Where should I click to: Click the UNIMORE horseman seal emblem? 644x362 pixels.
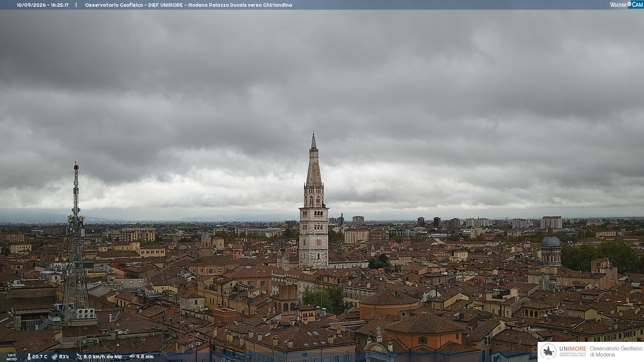548,351
